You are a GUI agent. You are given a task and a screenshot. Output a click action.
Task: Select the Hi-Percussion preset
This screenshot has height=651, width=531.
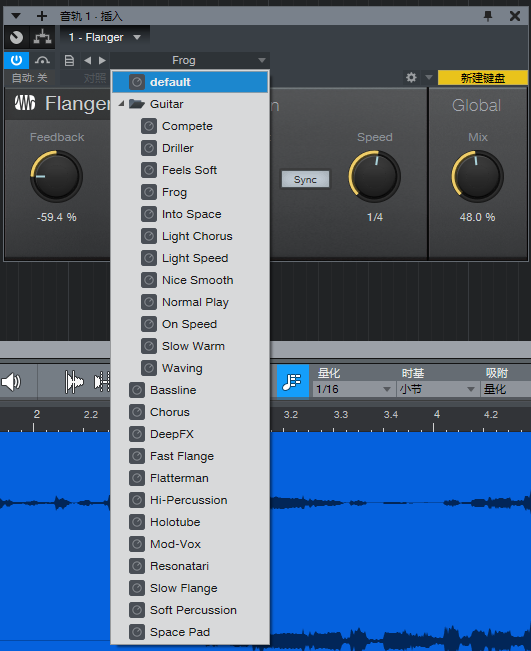(188, 500)
